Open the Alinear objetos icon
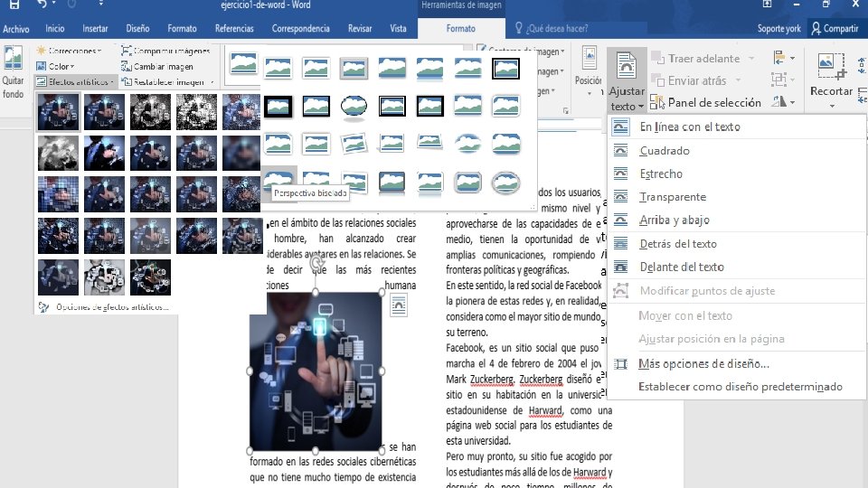The image size is (868, 488). [x=778, y=58]
